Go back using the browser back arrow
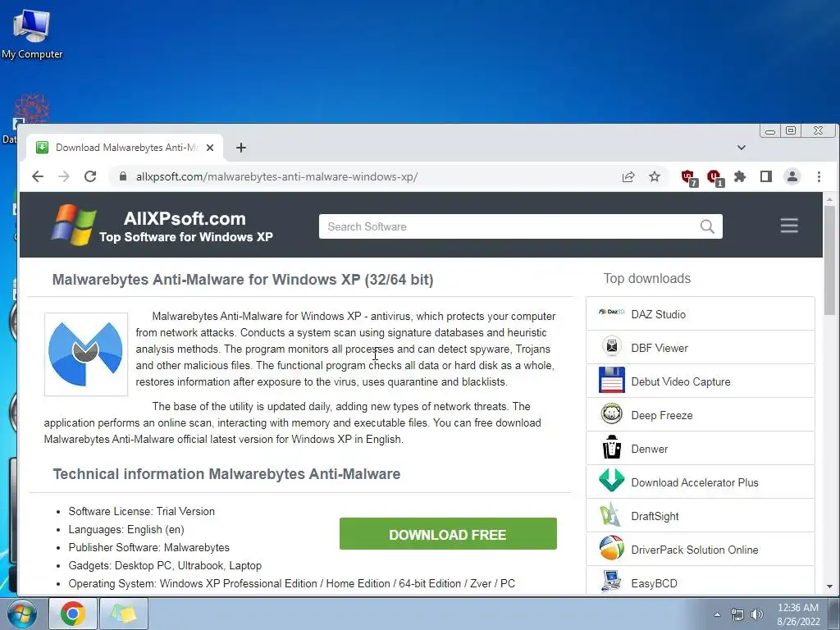Image resolution: width=840 pixels, height=630 pixels. point(38,176)
